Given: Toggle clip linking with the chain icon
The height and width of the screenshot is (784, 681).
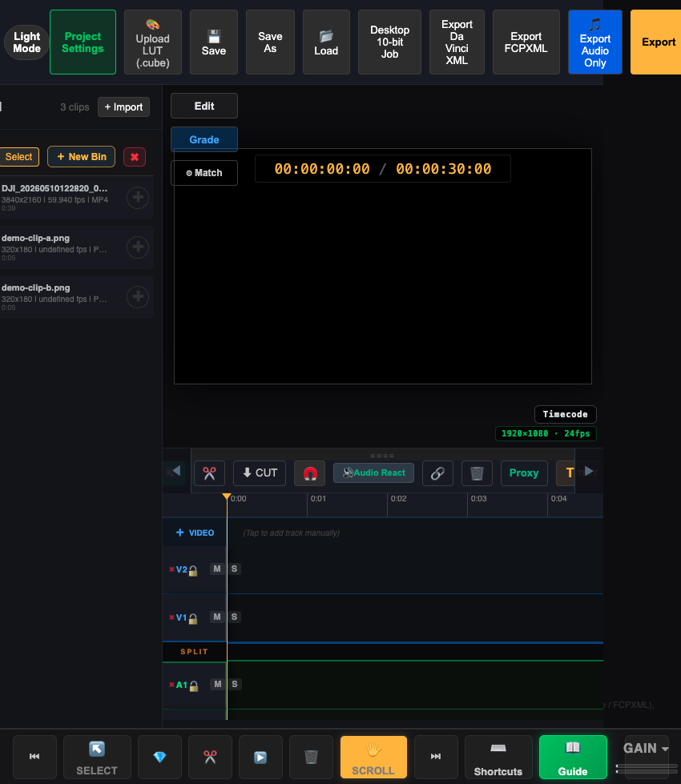Looking at the screenshot, I should click(x=437, y=473).
